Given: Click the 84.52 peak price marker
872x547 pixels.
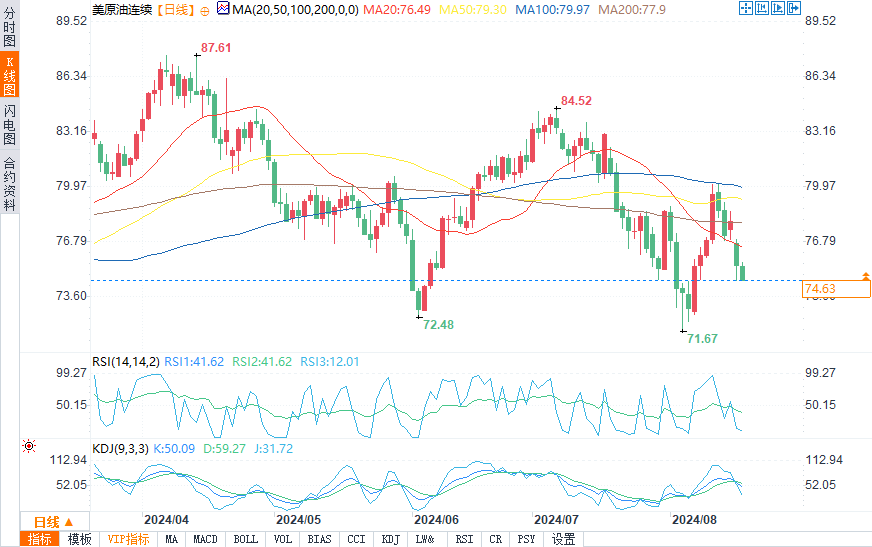Looking at the screenshot, I should pos(576,101).
